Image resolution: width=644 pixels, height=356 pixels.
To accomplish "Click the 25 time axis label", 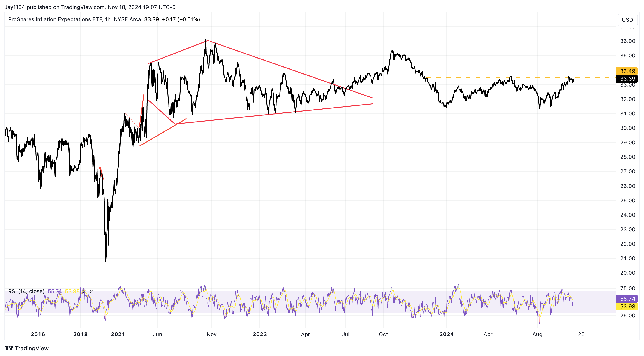I will coord(581,334).
